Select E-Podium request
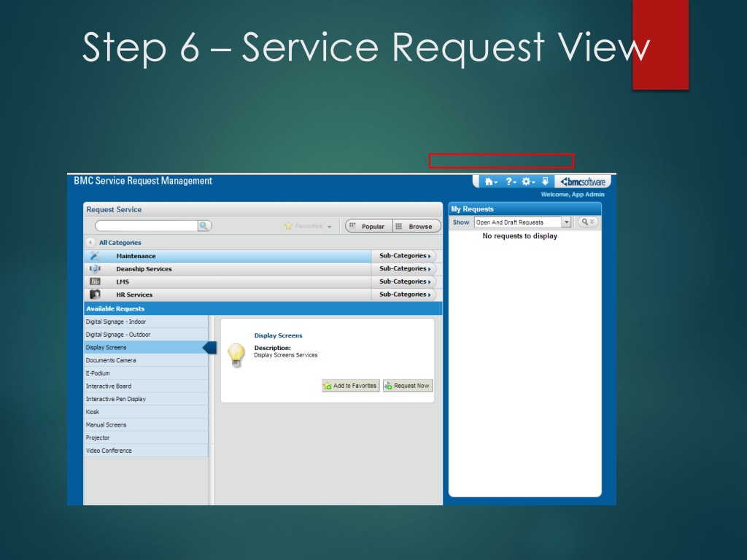 pos(146,373)
